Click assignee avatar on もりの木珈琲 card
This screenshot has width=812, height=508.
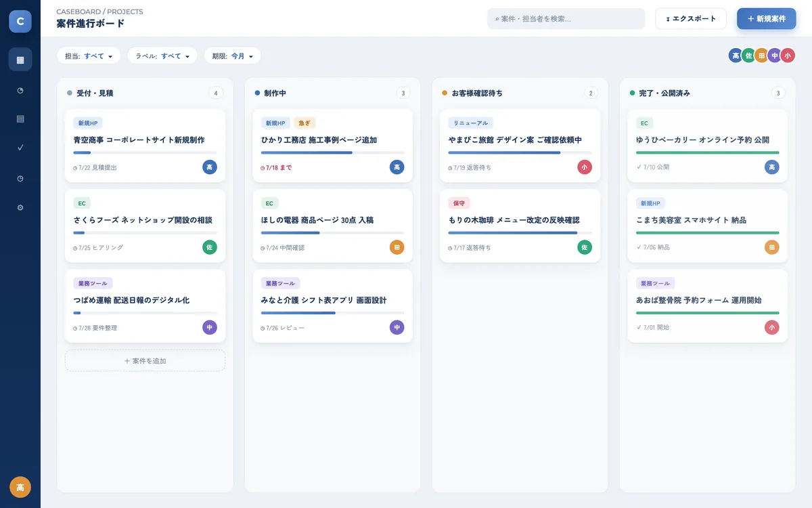coord(585,247)
